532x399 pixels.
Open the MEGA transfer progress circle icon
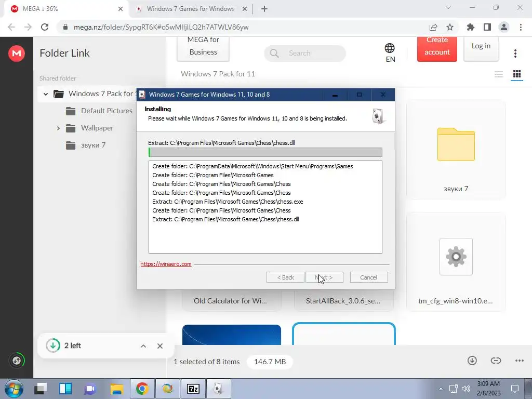[x=17, y=361]
